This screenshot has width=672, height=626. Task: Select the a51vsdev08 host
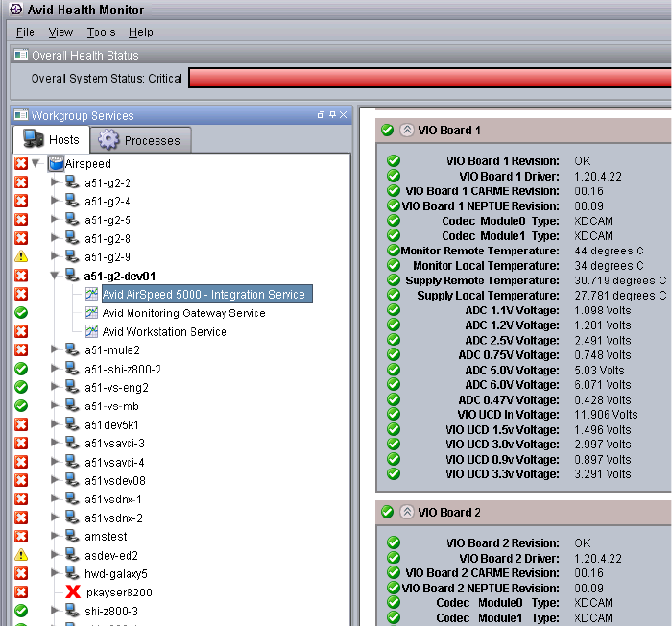point(115,480)
